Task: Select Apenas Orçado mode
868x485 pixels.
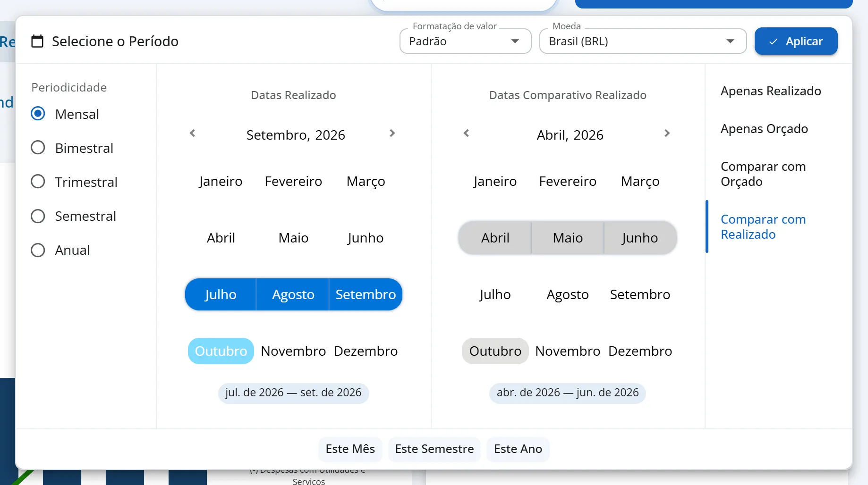Action: [764, 129]
